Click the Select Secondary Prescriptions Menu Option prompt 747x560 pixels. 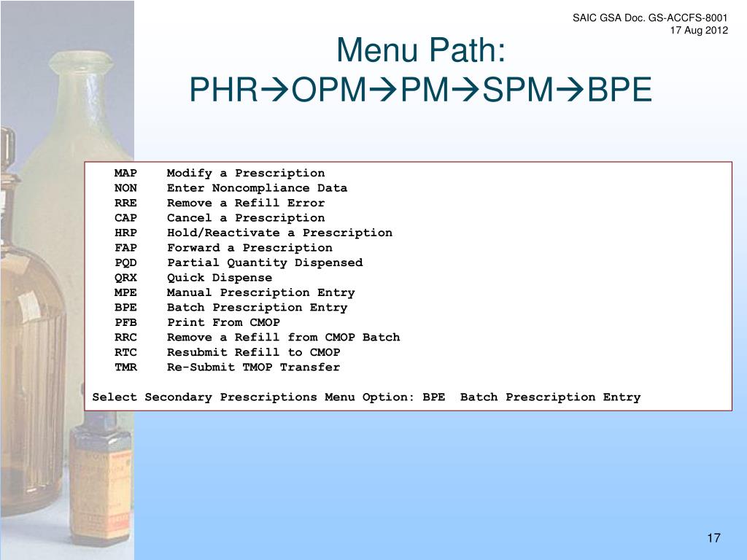pos(366,397)
